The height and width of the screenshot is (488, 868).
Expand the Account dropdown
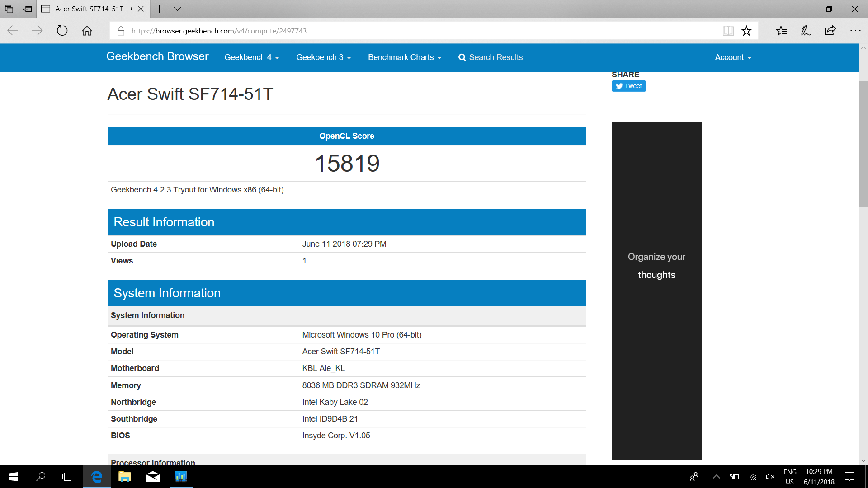[733, 57]
